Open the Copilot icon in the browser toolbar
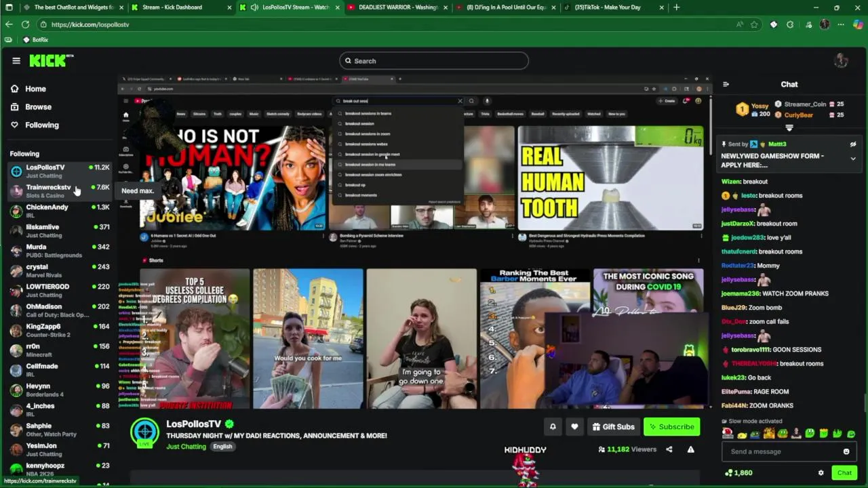The width and height of the screenshot is (868, 488). [858, 24]
